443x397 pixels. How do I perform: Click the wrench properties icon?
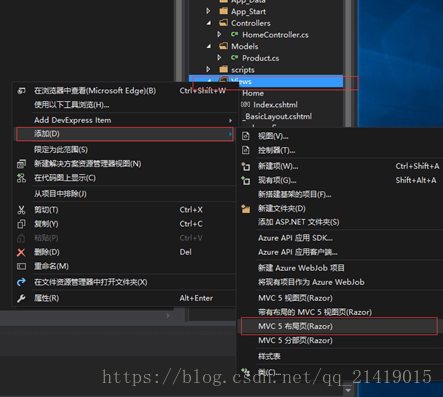click(21, 298)
